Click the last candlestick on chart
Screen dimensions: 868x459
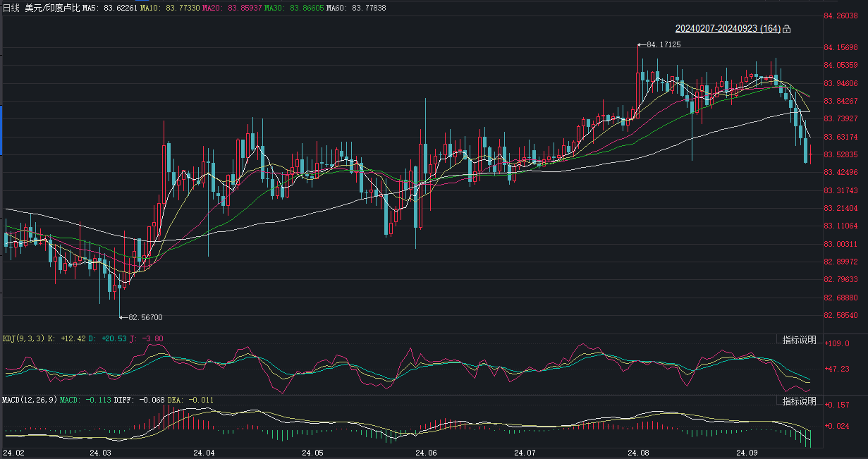pos(811,154)
